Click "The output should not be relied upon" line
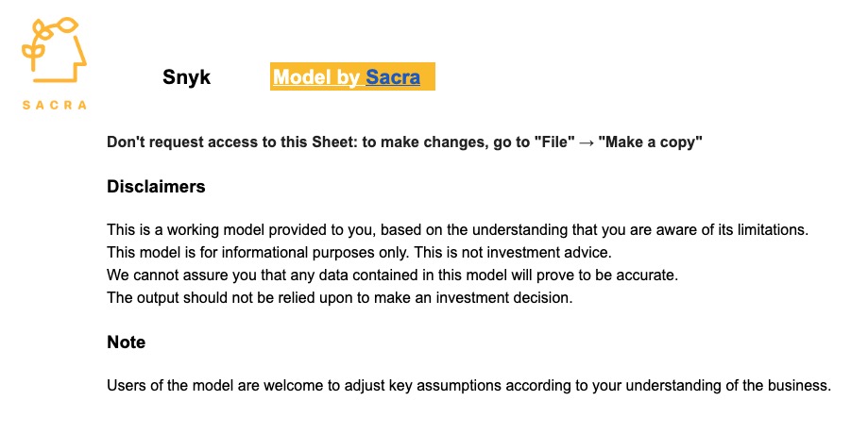This screenshot has width=868, height=434. pos(340,297)
